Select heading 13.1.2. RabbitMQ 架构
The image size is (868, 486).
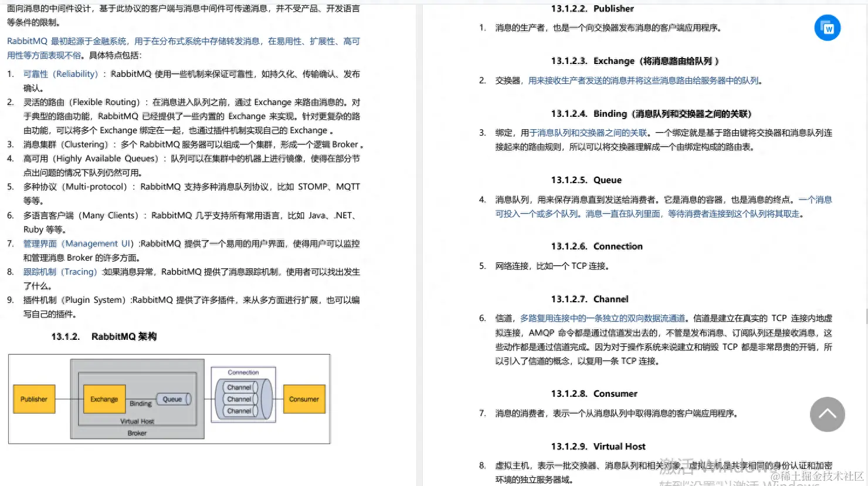(x=104, y=336)
